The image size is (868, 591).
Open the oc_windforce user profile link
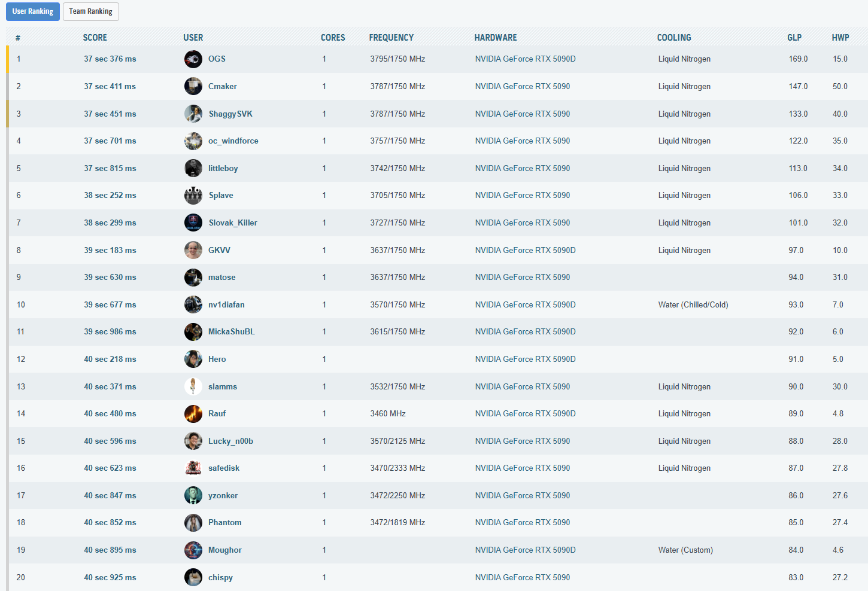233,141
